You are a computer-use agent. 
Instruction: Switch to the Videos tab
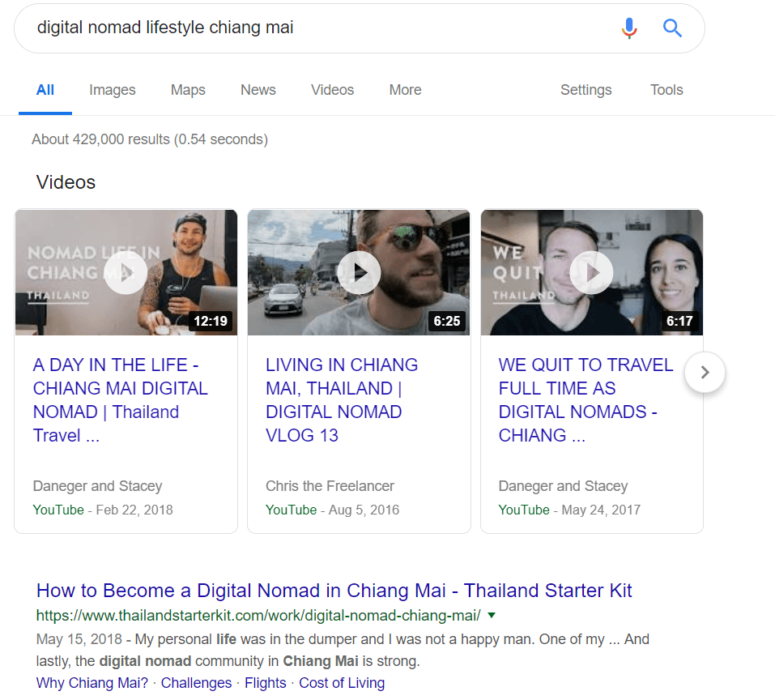(332, 90)
